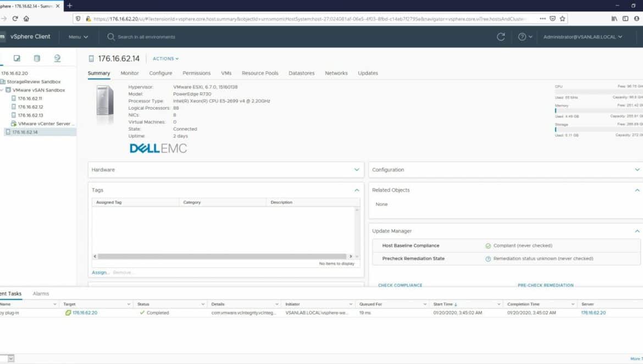Switch to the Configure tab

tap(160, 73)
